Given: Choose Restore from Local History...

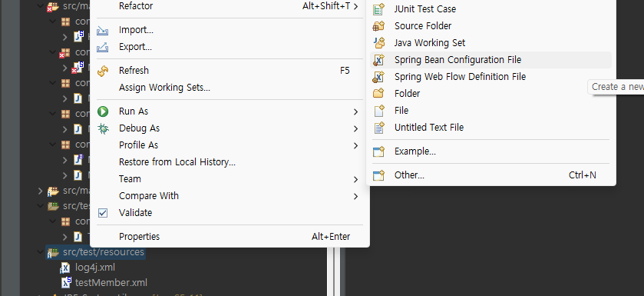Looking at the screenshot, I should pos(177,162).
